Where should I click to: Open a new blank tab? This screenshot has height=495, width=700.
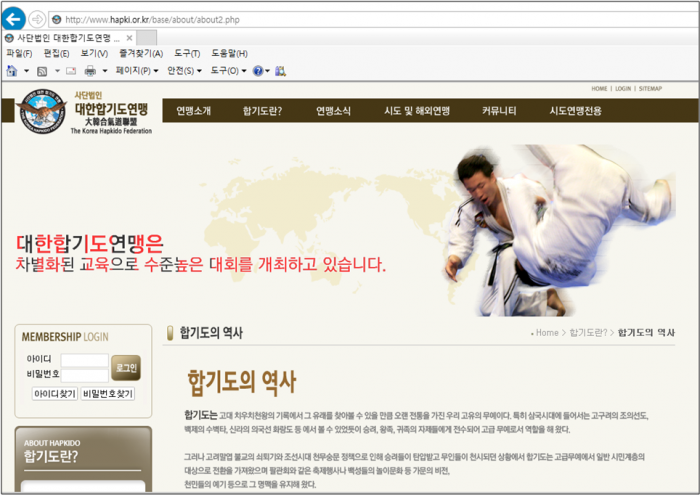click(x=146, y=38)
